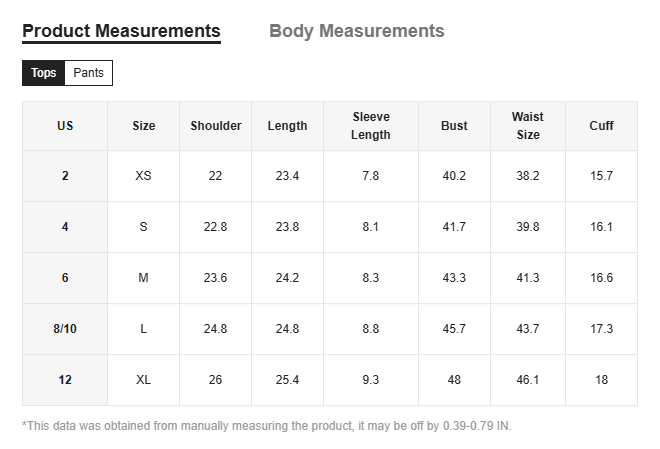Switch to the Pants size chart
Image resolution: width=660 pixels, height=449 pixels.
pyautogui.click(x=88, y=73)
